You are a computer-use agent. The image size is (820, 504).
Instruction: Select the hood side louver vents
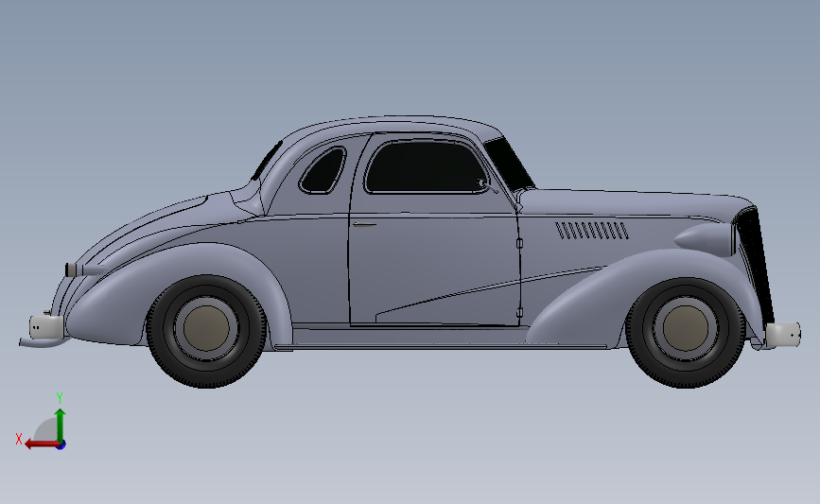(592, 231)
